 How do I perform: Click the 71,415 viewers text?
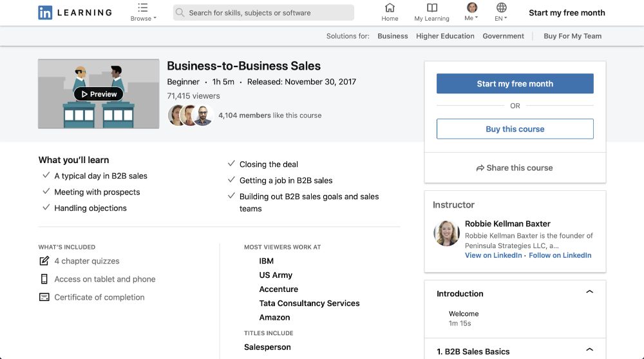193,96
